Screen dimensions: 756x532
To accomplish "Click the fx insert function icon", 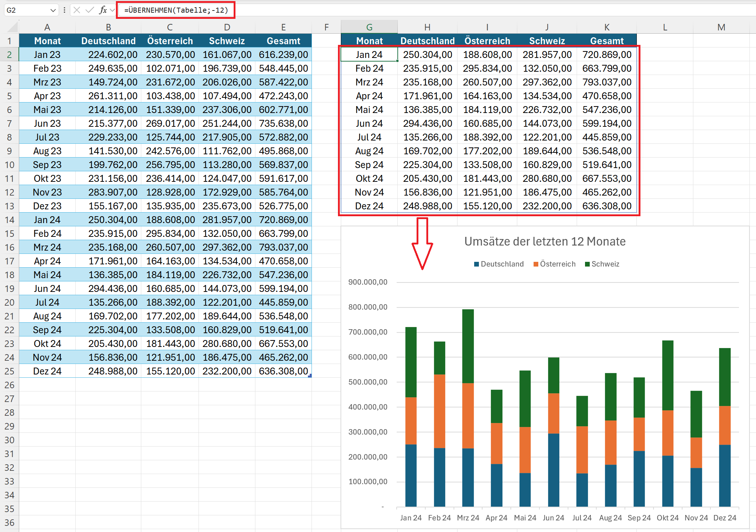I will [103, 10].
